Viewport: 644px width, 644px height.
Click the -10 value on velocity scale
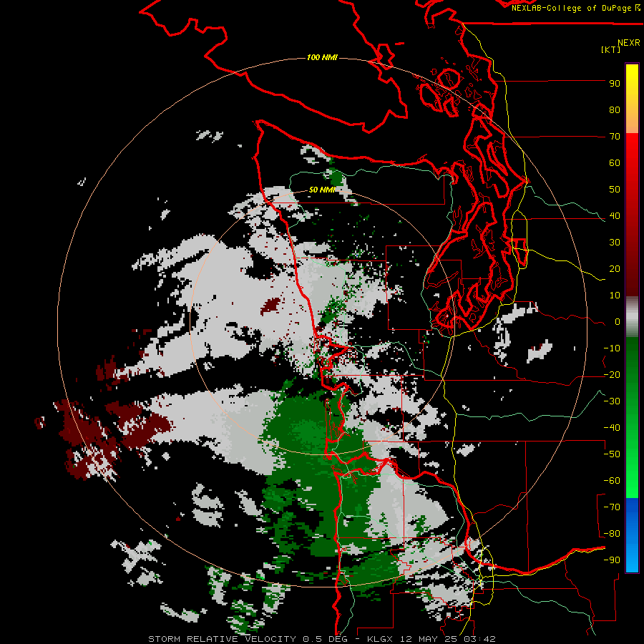tap(612, 348)
